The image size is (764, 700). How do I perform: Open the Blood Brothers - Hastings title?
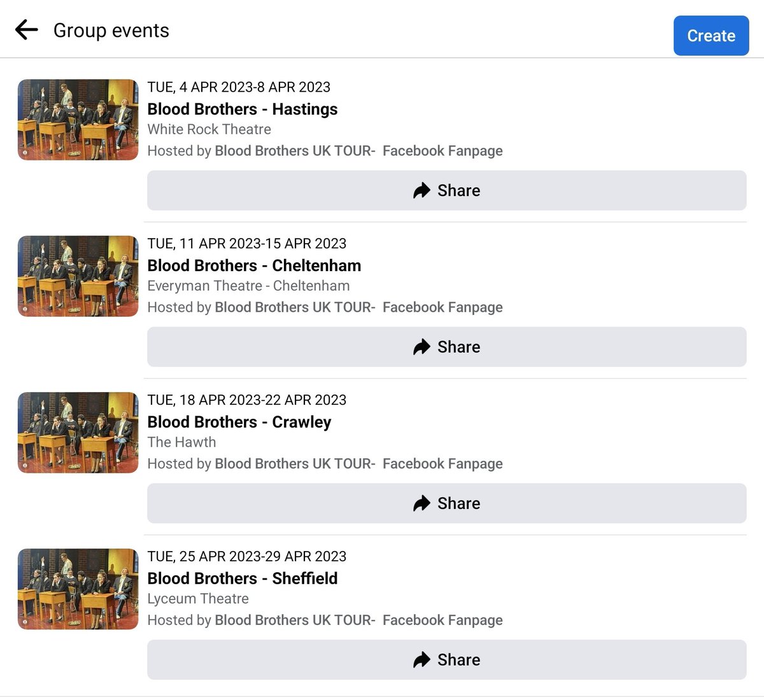coord(243,109)
